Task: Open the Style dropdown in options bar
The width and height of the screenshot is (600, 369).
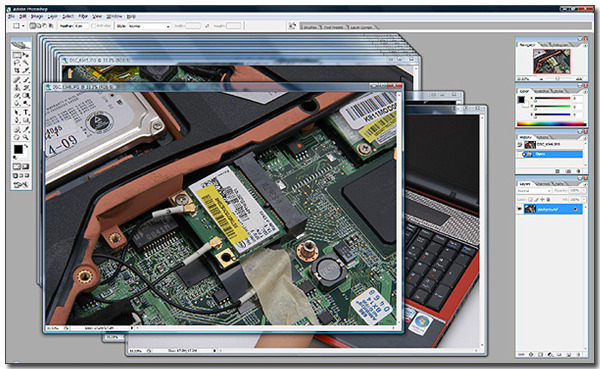Action: tap(149, 26)
